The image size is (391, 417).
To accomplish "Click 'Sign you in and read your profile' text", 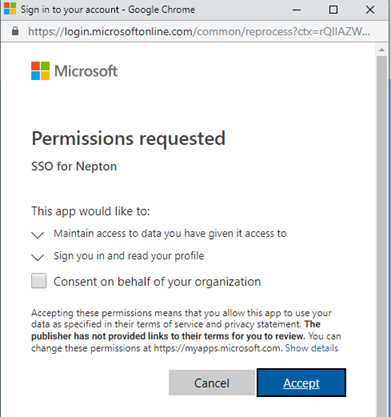I will tap(129, 256).
